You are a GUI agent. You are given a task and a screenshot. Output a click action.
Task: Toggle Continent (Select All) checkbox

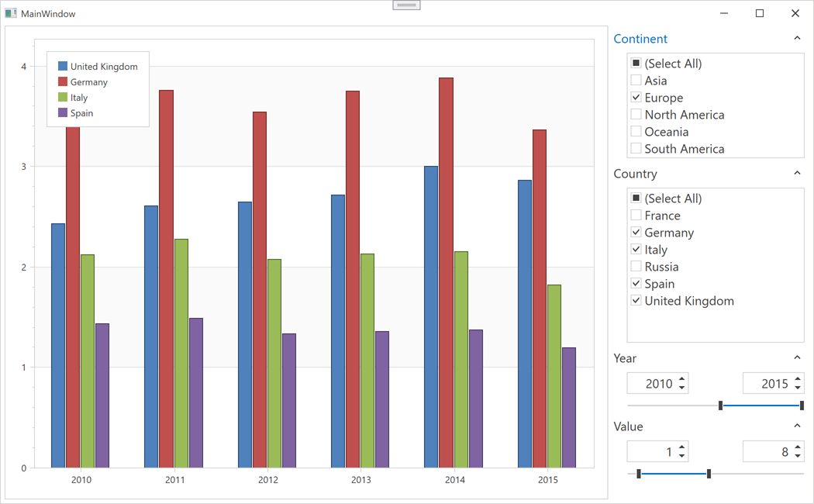click(636, 63)
